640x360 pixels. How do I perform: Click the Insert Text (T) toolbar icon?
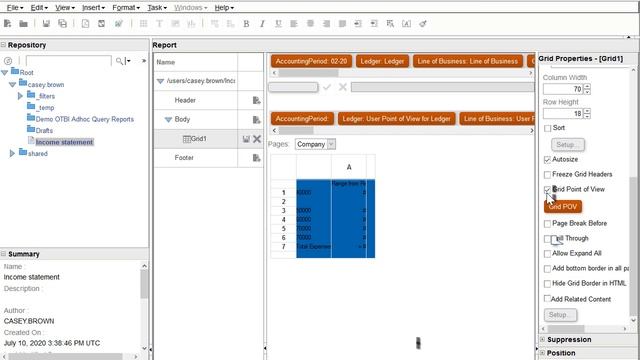(x=159, y=24)
